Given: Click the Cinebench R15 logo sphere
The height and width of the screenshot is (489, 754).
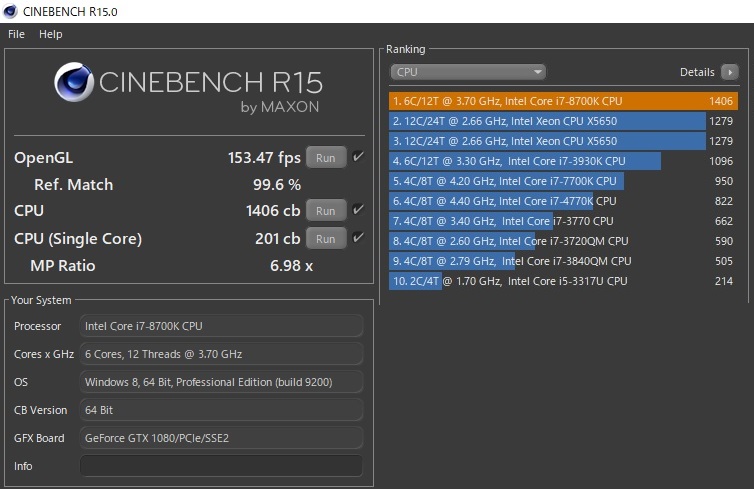Looking at the screenshot, I should coord(74,82).
